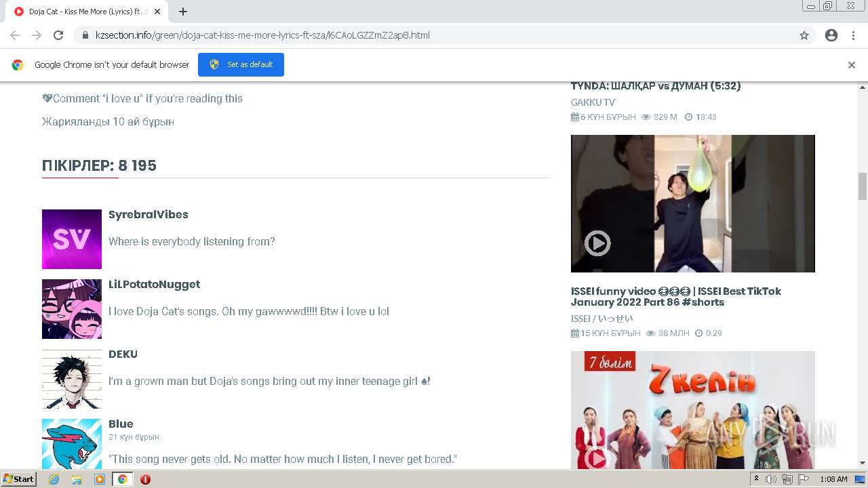Viewport: 868px width, 488px height.
Task: Open the media player taskbar icon
Action: pyautogui.click(x=100, y=479)
